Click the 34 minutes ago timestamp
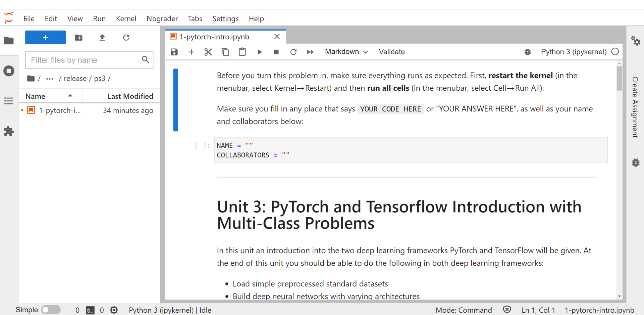Viewport: 644px width, 315px height. click(x=128, y=110)
